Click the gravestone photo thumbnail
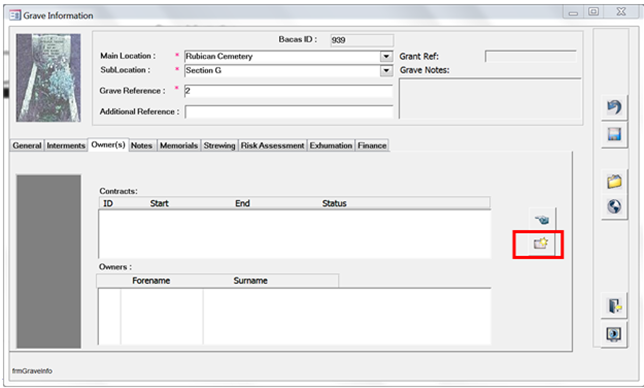644x388 pixels. coord(48,78)
